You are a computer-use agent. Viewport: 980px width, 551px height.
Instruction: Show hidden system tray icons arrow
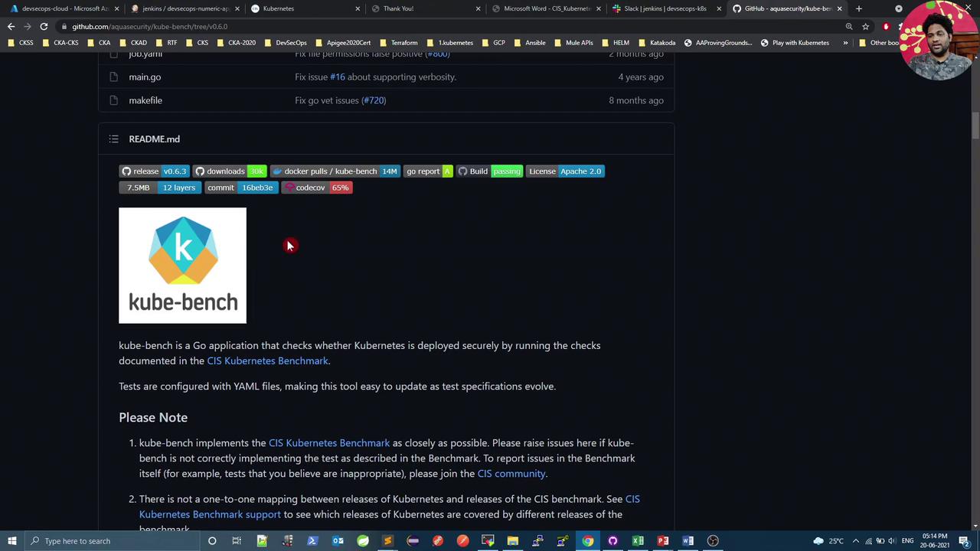[856, 541]
